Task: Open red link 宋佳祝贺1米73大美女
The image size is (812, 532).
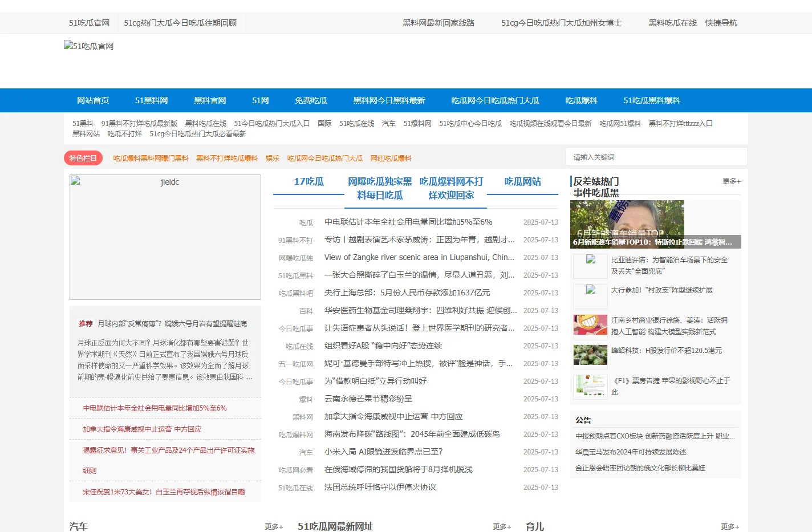Action: (x=164, y=492)
